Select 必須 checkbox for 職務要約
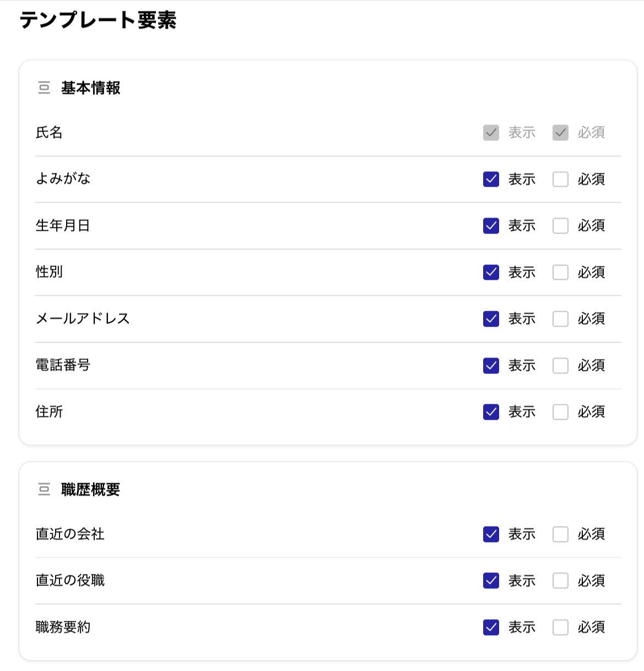 click(560, 627)
